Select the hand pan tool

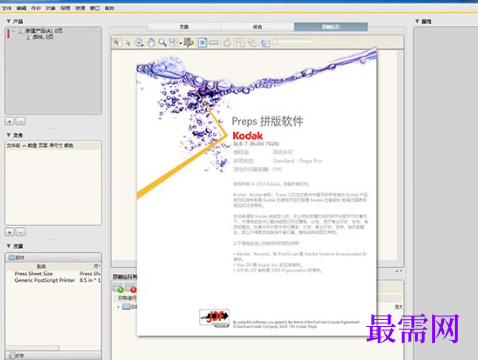[151, 42]
